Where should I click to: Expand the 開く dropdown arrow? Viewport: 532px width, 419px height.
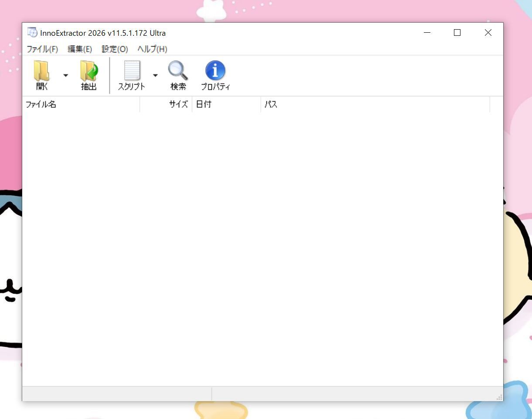65,75
